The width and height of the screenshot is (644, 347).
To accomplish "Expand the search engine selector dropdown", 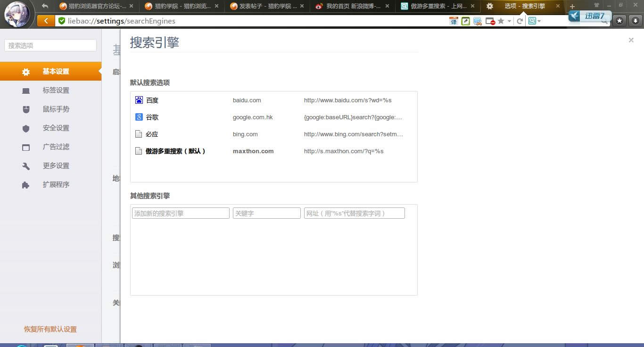I will pos(534,21).
